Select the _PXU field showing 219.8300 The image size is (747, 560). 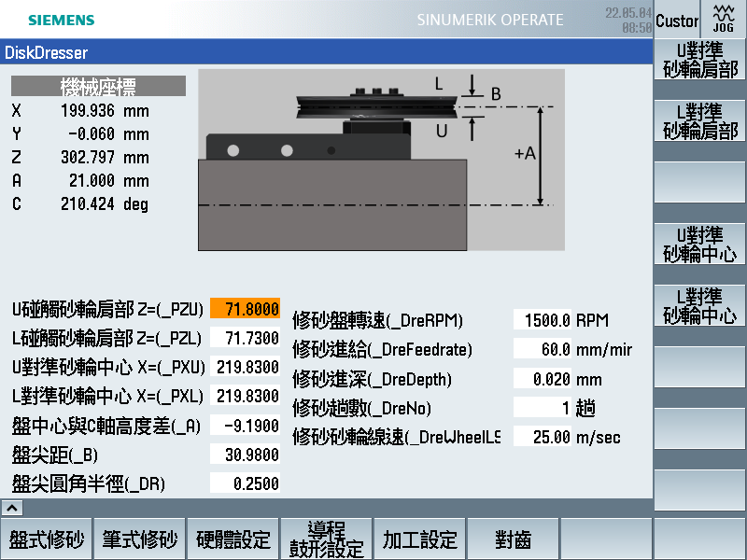tap(245, 367)
